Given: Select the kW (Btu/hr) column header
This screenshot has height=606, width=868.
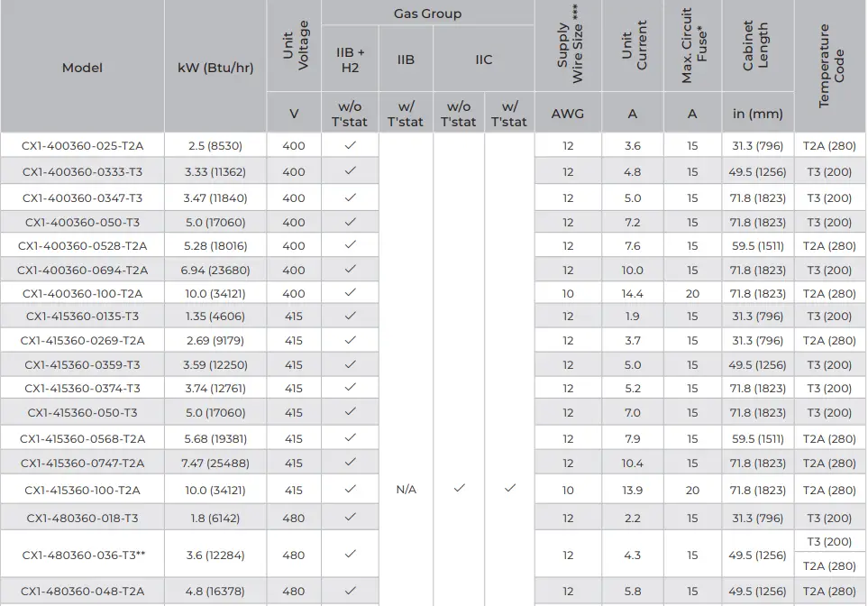Looking at the screenshot, I should [x=215, y=68].
